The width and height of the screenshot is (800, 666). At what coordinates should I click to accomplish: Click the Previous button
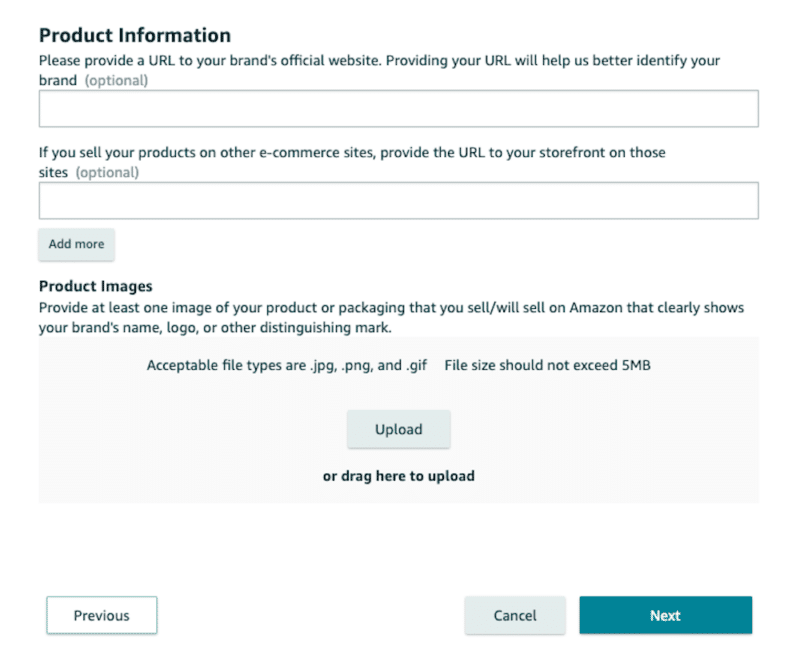101,615
